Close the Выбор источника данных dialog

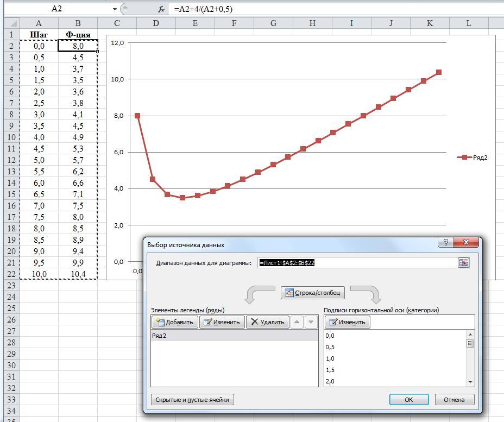[x=466, y=242]
